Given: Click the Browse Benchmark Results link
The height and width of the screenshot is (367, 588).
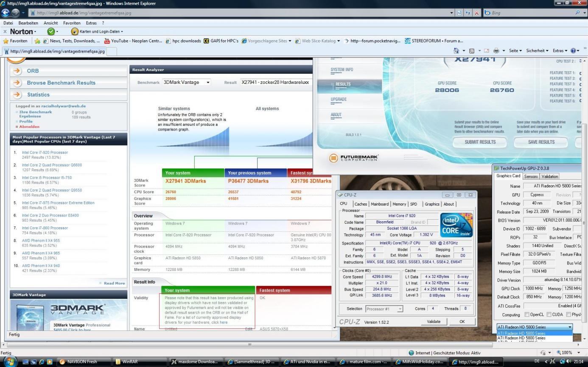Looking at the screenshot, I should (x=61, y=83).
